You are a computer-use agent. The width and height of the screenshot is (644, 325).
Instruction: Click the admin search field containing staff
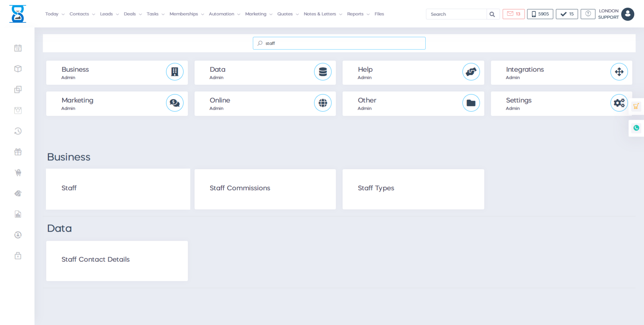(x=339, y=43)
